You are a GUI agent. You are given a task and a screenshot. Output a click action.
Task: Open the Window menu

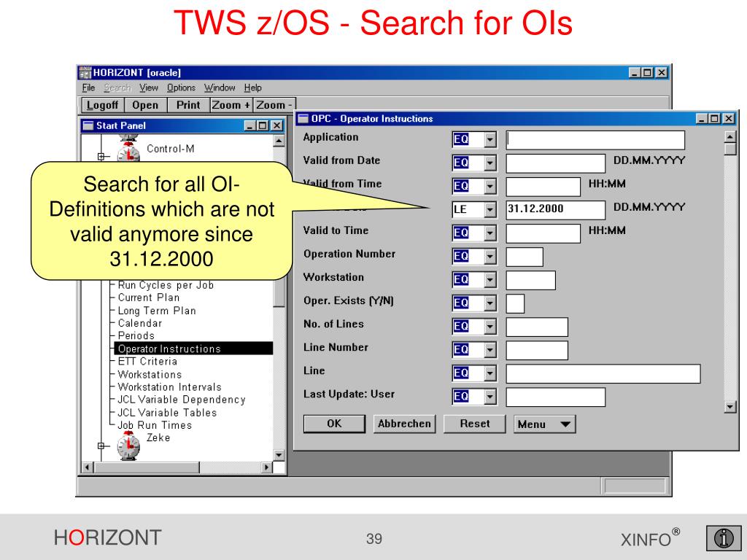point(220,87)
